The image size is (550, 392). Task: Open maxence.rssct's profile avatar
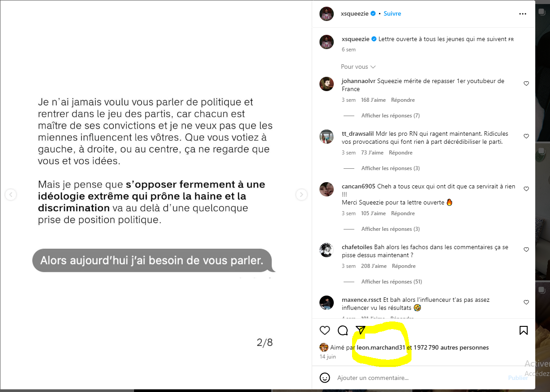[x=327, y=303]
